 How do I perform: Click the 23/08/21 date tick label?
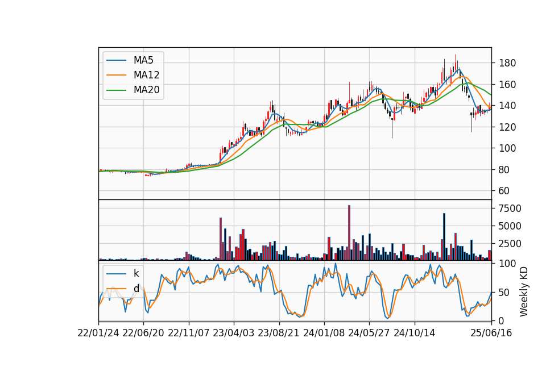click(x=279, y=333)
